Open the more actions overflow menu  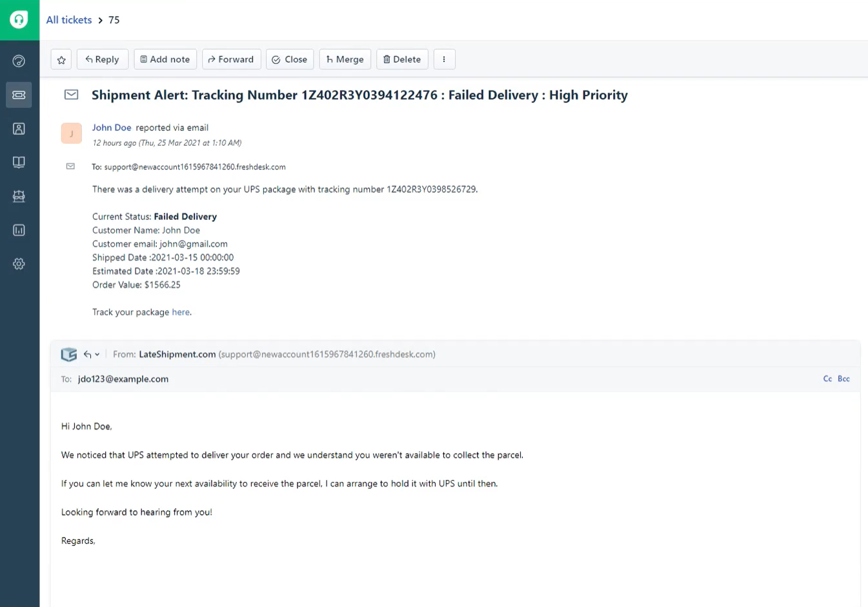[x=444, y=59]
